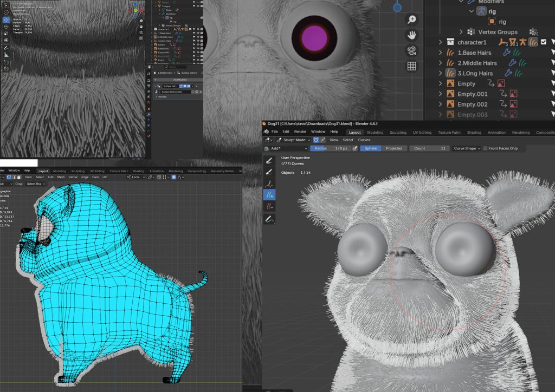Select the Projected brush mode option

[394, 148]
